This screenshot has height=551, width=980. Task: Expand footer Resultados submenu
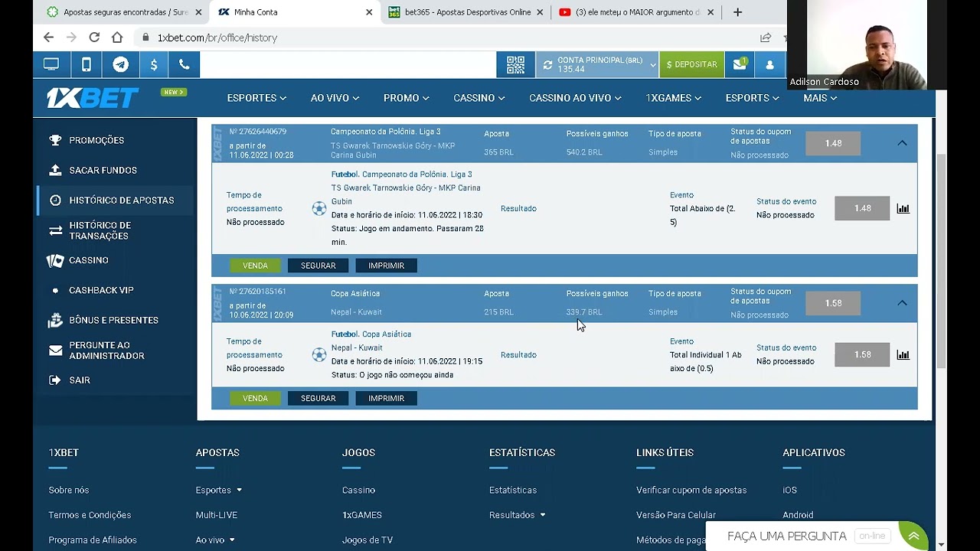543,515
